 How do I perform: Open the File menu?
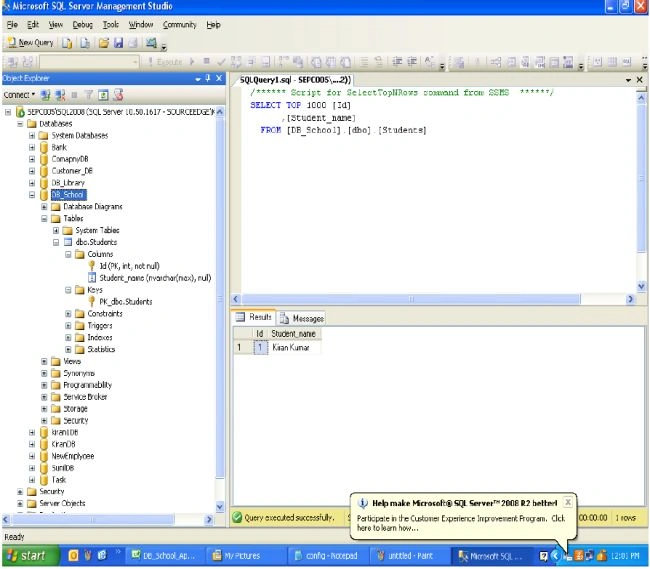tap(12, 25)
